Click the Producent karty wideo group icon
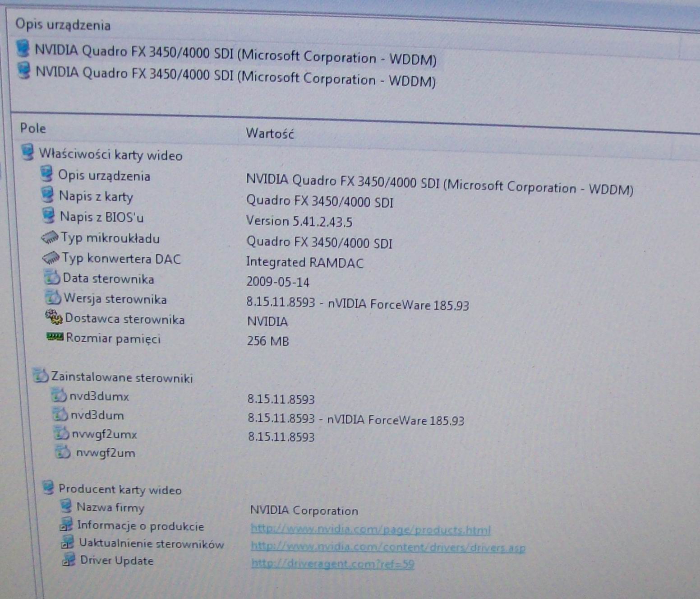Screen dimensions: 700x599 pos(48,488)
